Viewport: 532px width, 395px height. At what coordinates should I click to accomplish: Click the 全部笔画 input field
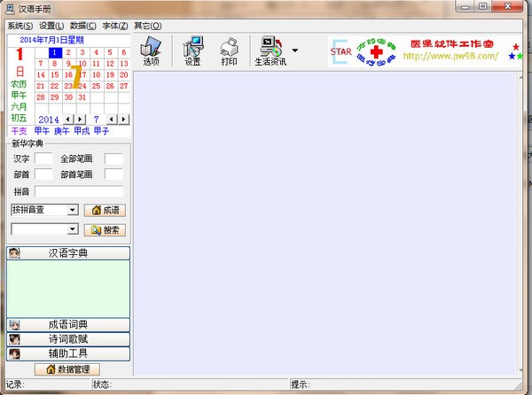113,159
